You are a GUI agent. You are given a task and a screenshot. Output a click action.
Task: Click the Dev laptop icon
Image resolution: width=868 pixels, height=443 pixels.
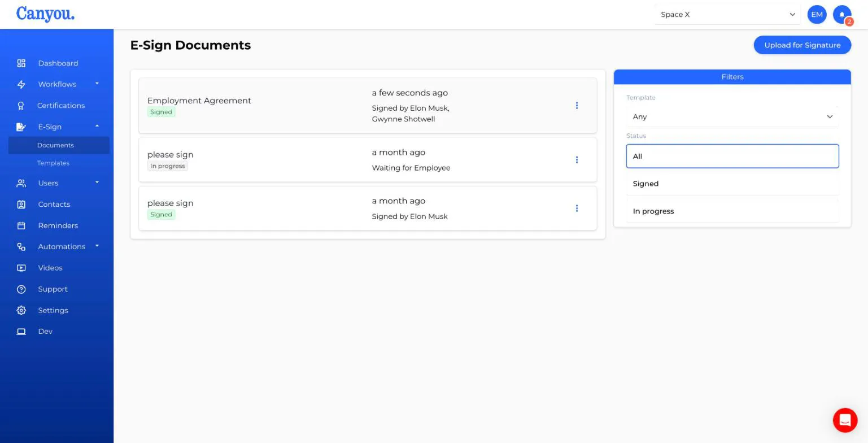point(21,332)
